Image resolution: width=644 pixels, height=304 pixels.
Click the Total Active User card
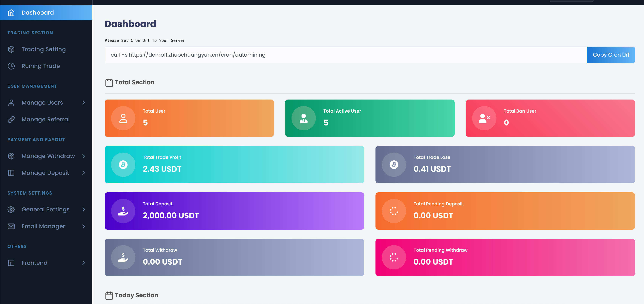[369, 118]
